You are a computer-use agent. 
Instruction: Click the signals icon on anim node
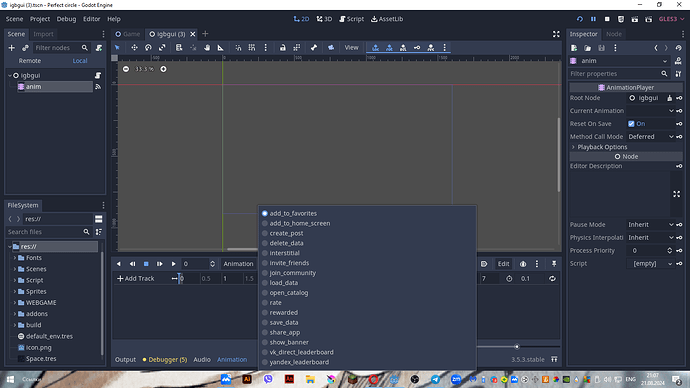(x=98, y=87)
